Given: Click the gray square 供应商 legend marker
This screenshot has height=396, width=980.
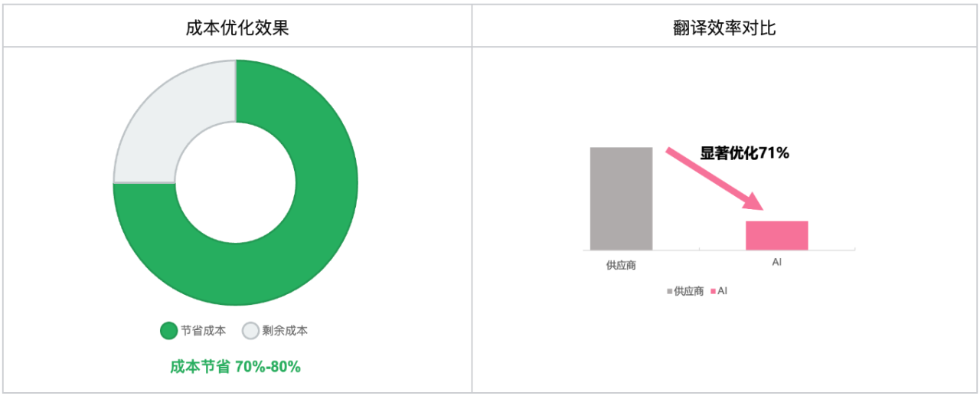Looking at the screenshot, I should click(x=670, y=292).
